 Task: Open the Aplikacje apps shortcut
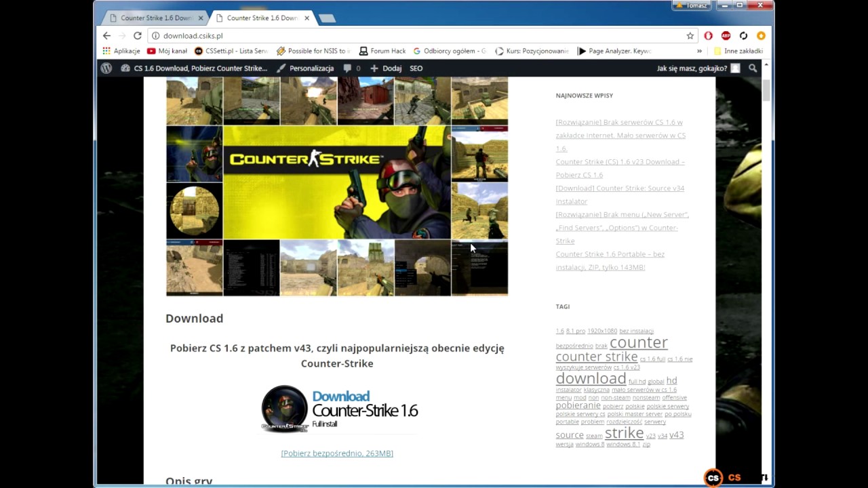tap(121, 51)
